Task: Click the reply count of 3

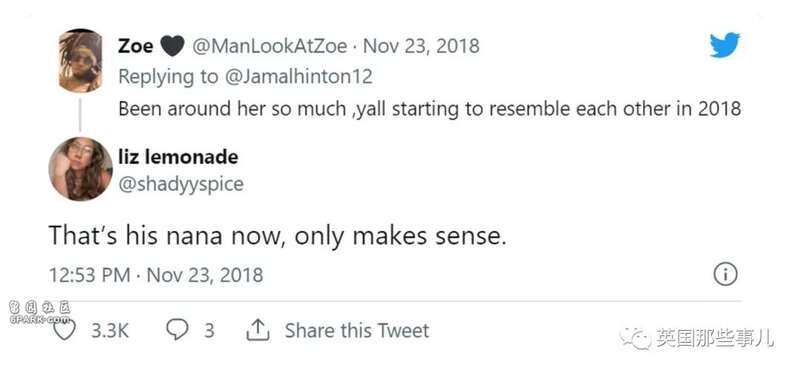Action: tap(209, 330)
